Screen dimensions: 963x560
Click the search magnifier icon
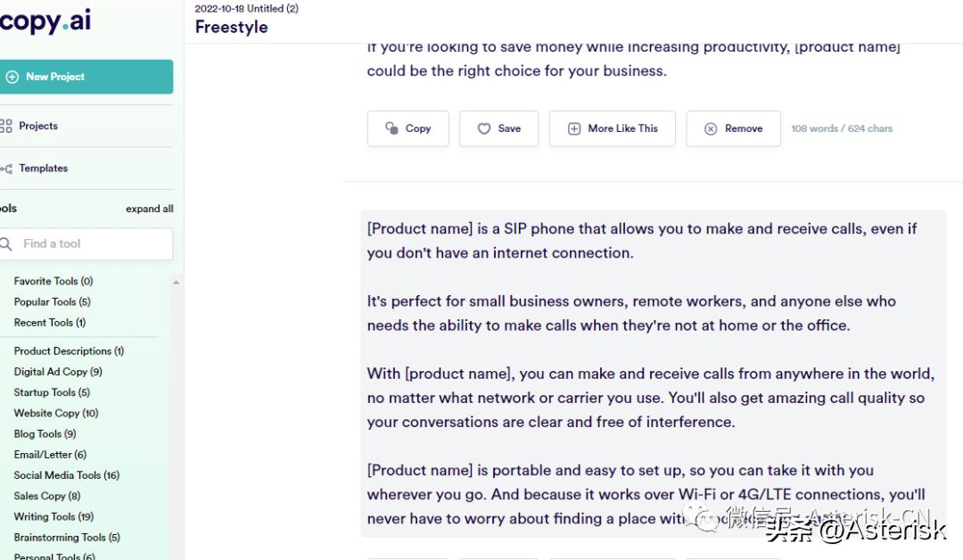[x=6, y=243]
